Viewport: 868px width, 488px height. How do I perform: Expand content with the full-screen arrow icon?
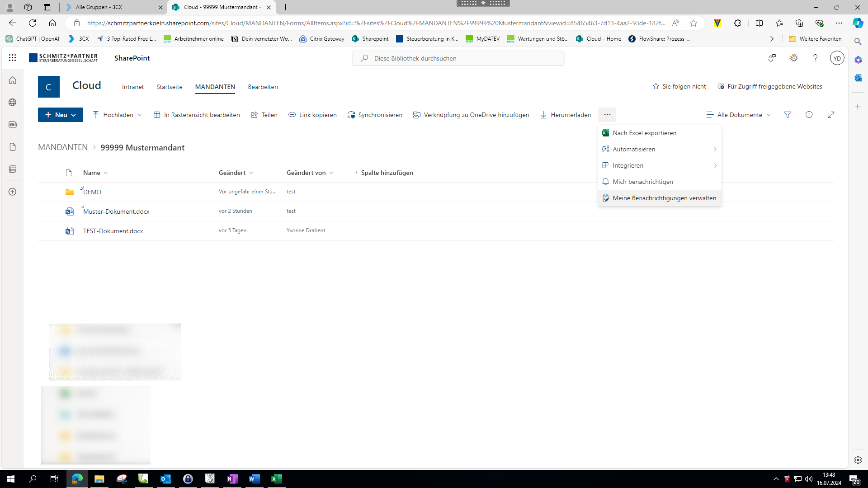[831, 115]
